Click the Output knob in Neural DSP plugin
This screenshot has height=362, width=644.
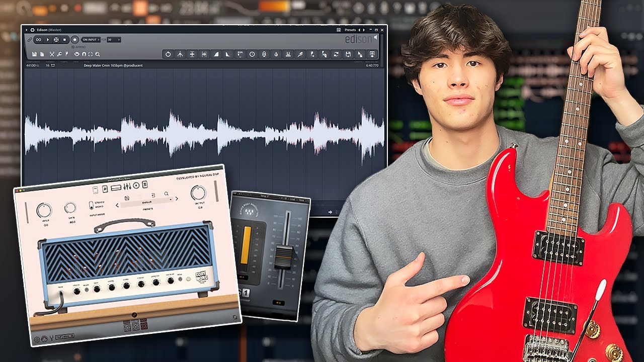pos(198,193)
